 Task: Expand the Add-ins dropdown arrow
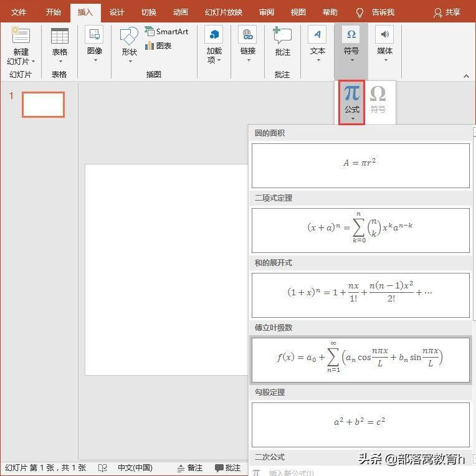click(219, 60)
